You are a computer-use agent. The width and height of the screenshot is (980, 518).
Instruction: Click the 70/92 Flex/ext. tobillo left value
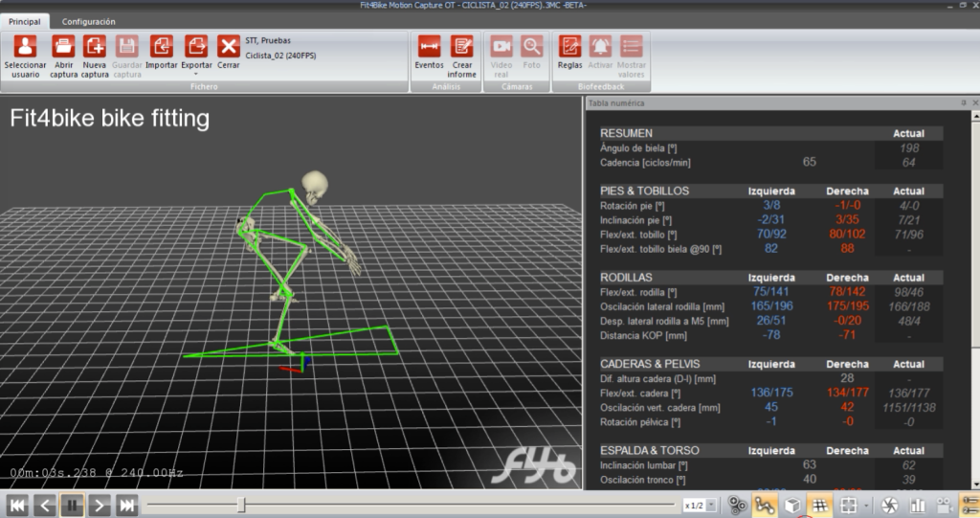pyautogui.click(x=772, y=234)
